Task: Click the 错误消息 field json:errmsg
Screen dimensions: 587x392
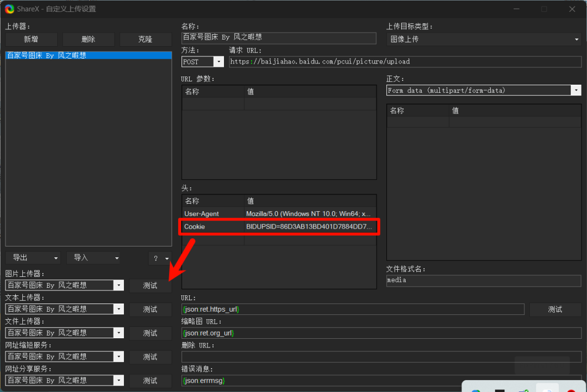Action: (382, 381)
